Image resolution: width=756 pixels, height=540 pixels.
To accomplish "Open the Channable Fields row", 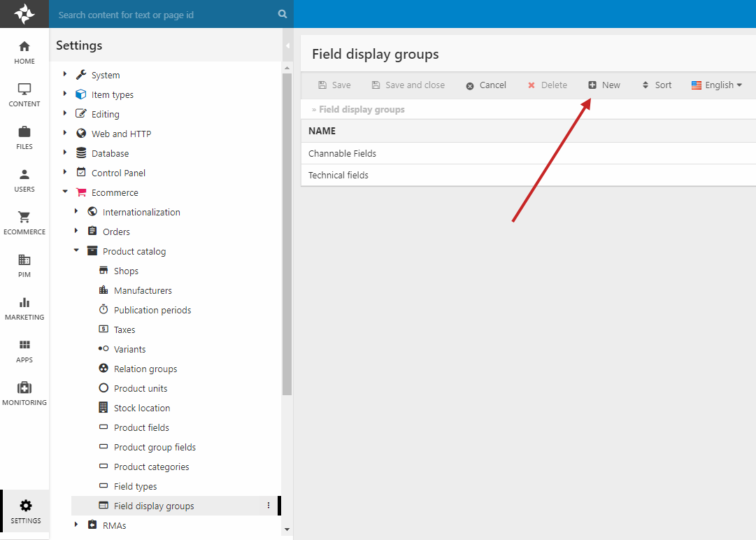I will [343, 154].
